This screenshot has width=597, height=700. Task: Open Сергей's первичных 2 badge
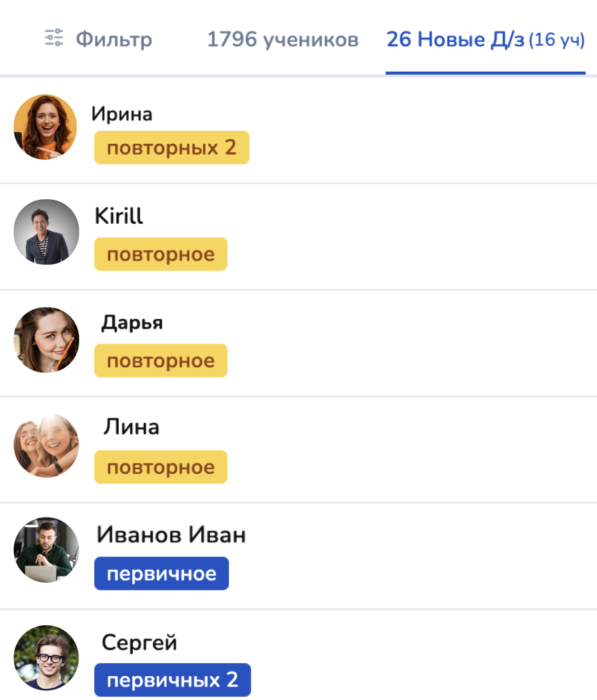click(172, 679)
